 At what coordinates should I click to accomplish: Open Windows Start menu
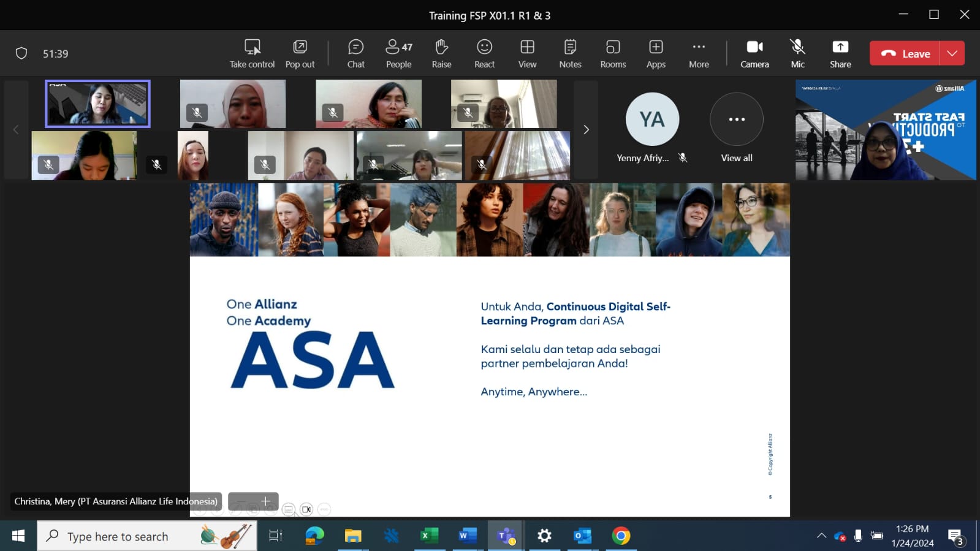pos(18,536)
